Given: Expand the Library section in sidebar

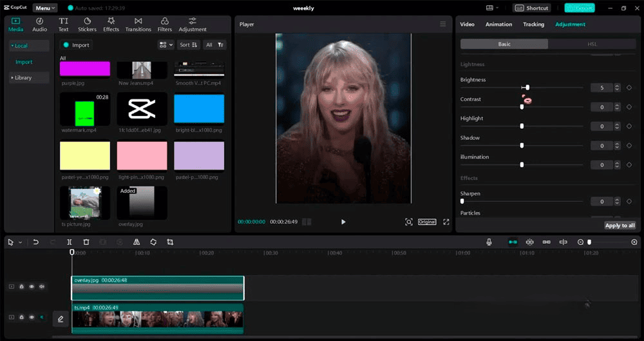Looking at the screenshot, I should [x=29, y=78].
